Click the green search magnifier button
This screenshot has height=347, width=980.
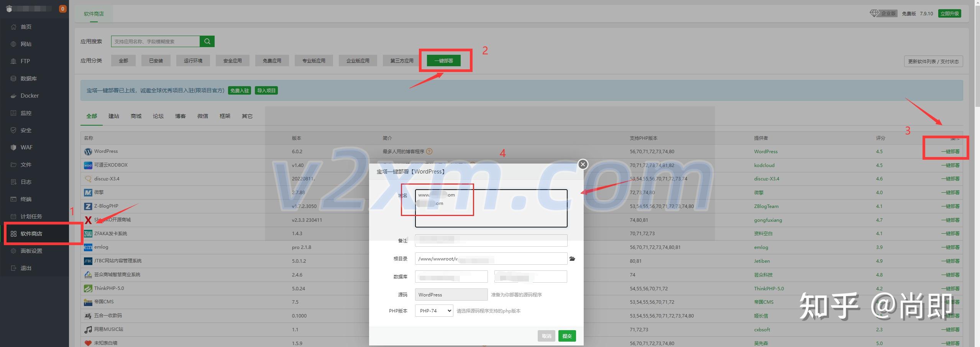tap(207, 41)
